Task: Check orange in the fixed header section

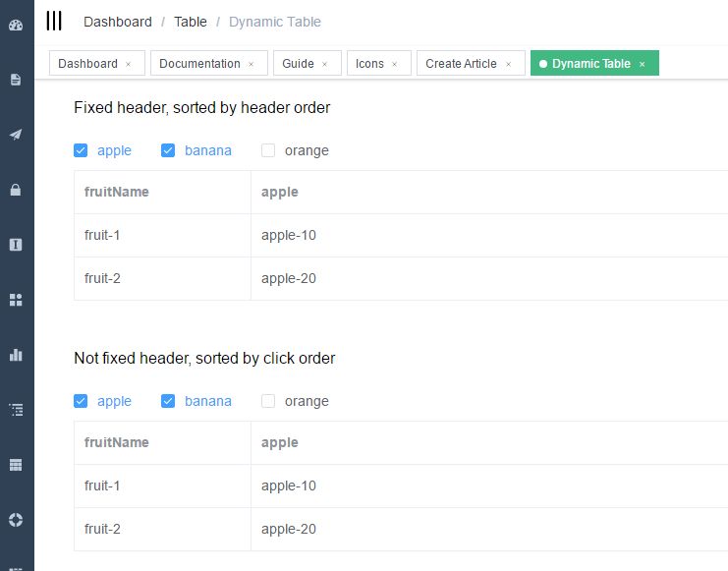Action: tap(268, 150)
